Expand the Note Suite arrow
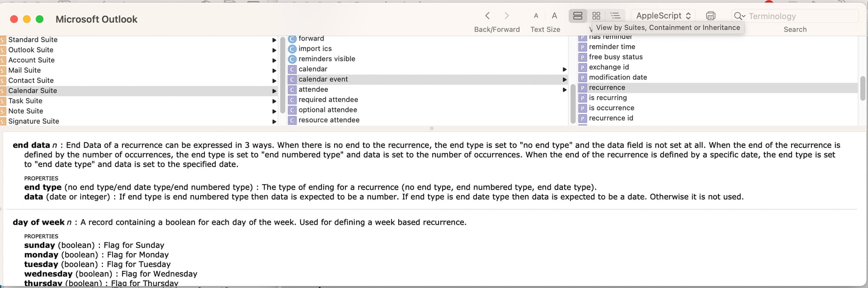Viewport: 868px width, 288px height. (274, 111)
